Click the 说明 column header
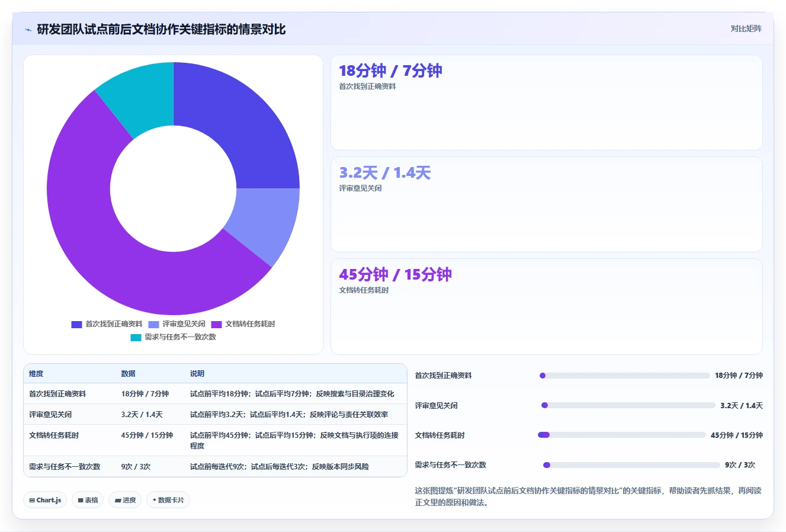The height and width of the screenshot is (532, 786). click(x=197, y=374)
